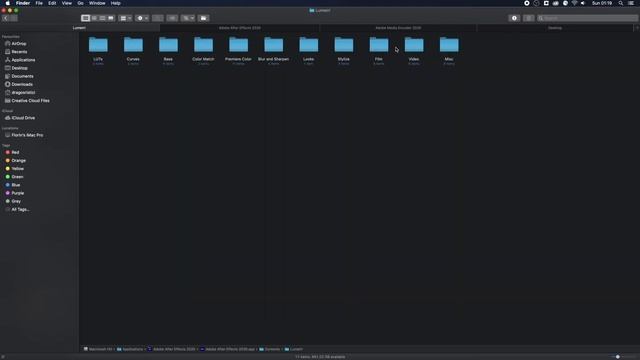The width and height of the screenshot is (640, 360).
Task: Open AirDrop in the sidebar
Action: [19, 44]
